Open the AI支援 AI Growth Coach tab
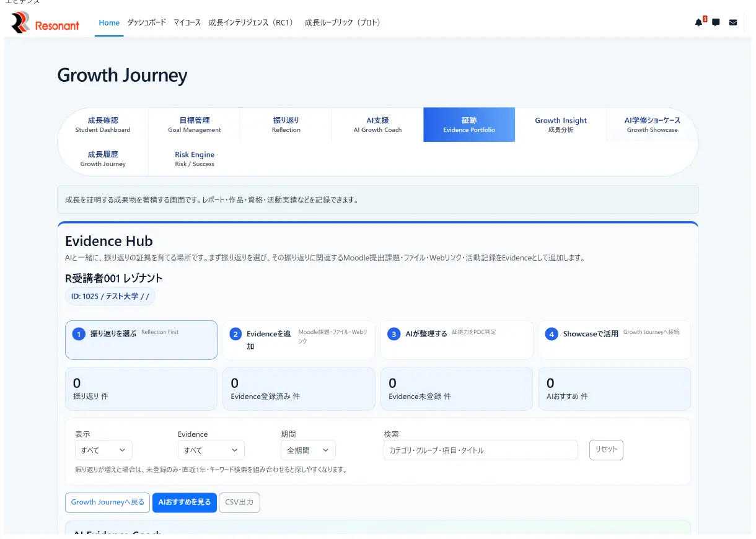 [377, 125]
